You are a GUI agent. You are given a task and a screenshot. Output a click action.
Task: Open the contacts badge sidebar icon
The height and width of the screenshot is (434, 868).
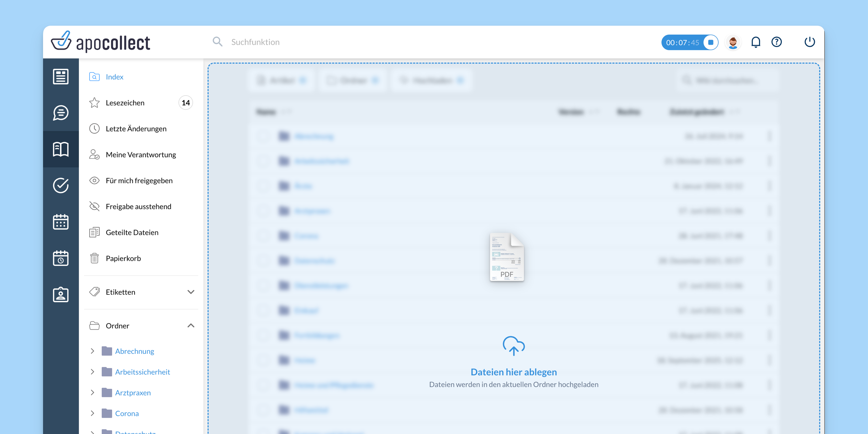click(x=61, y=295)
